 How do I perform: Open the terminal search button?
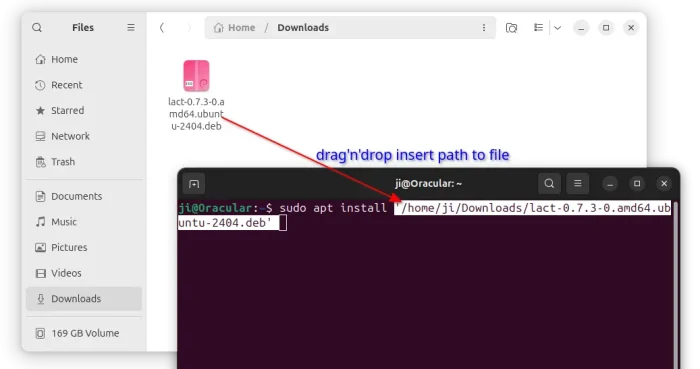pos(549,183)
